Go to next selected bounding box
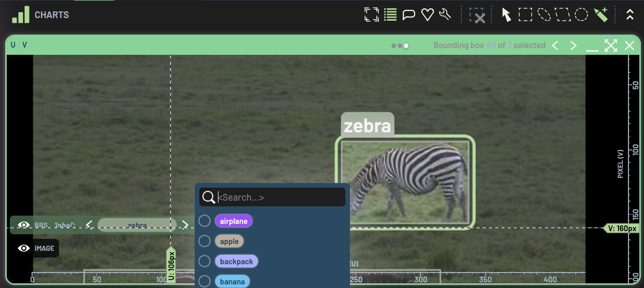 point(573,46)
